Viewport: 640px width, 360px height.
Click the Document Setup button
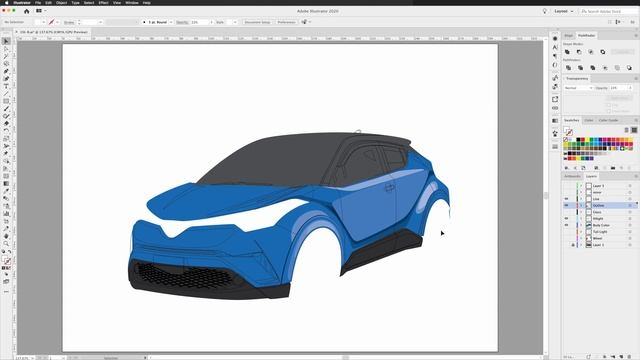tap(258, 22)
